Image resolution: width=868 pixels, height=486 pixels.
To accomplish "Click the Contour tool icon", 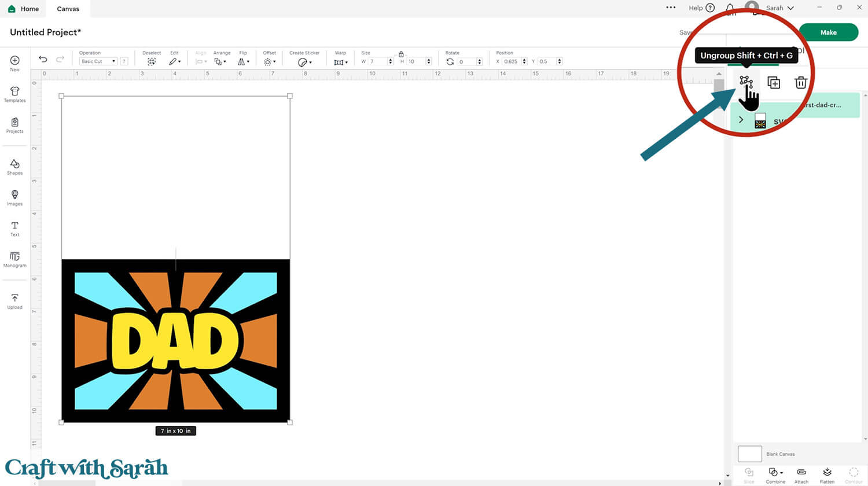I will [854, 472].
